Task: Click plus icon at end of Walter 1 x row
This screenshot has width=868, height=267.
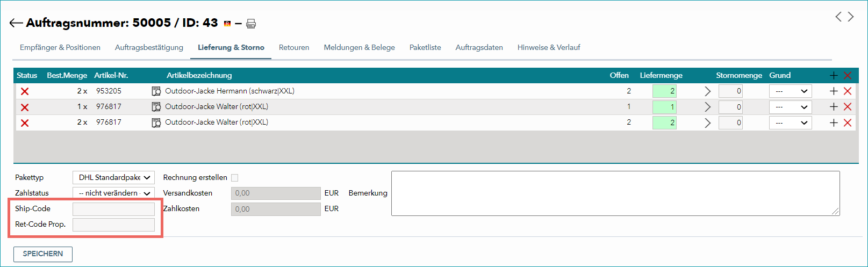Action: pos(834,107)
